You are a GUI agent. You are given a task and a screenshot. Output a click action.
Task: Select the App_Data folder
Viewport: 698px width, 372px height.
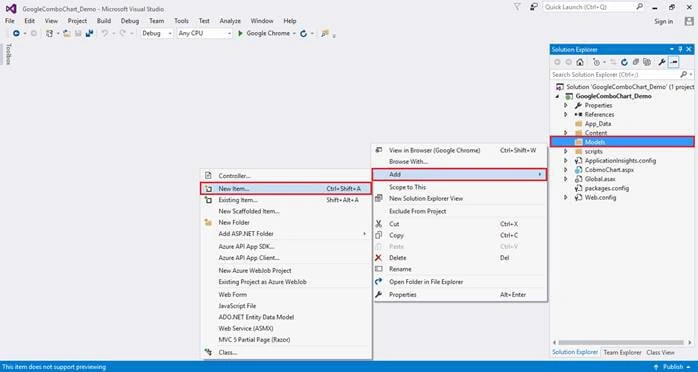point(593,124)
